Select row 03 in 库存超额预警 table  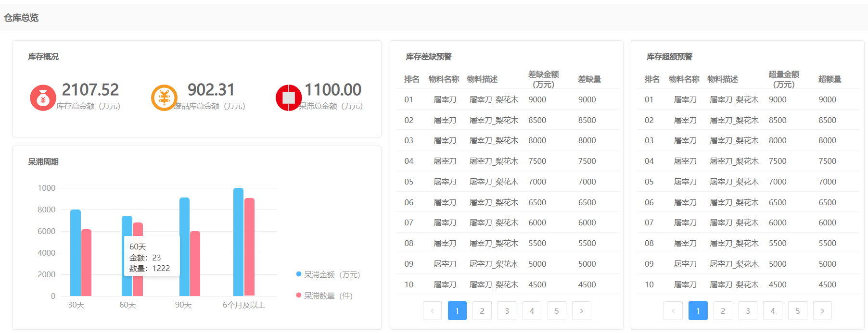click(x=748, y=140)
